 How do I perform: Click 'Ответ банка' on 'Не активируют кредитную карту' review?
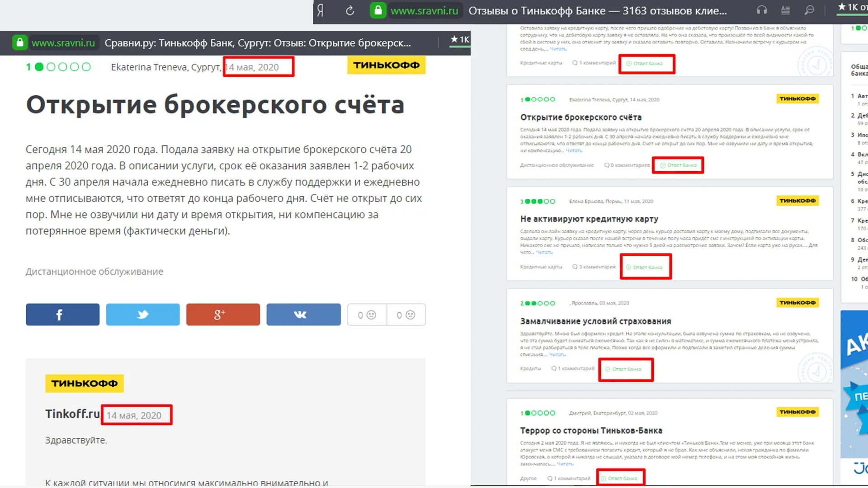(x=644, y=267)
